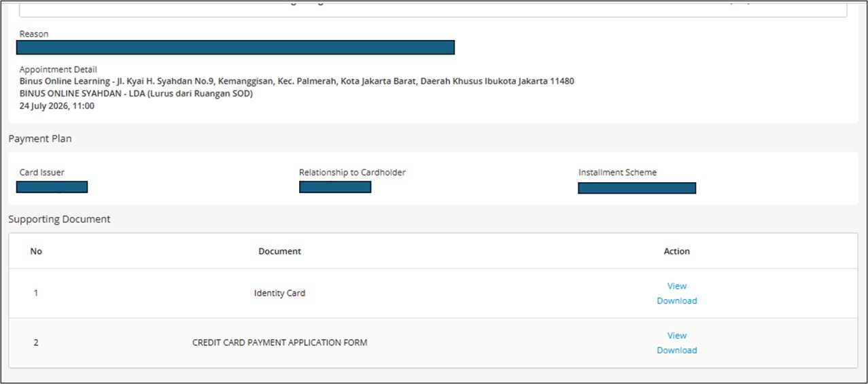
Task: Click the No column header
Action: pyautogui.click(x=36, y=251)
